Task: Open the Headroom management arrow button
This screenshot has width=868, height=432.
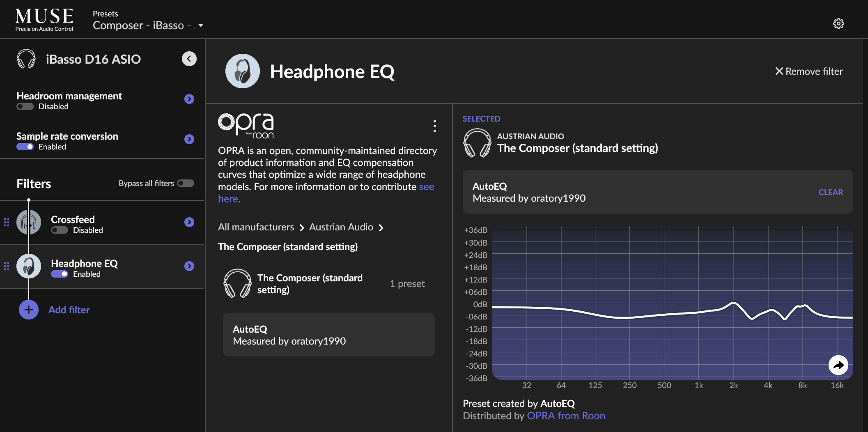Action: coord(189,99)
